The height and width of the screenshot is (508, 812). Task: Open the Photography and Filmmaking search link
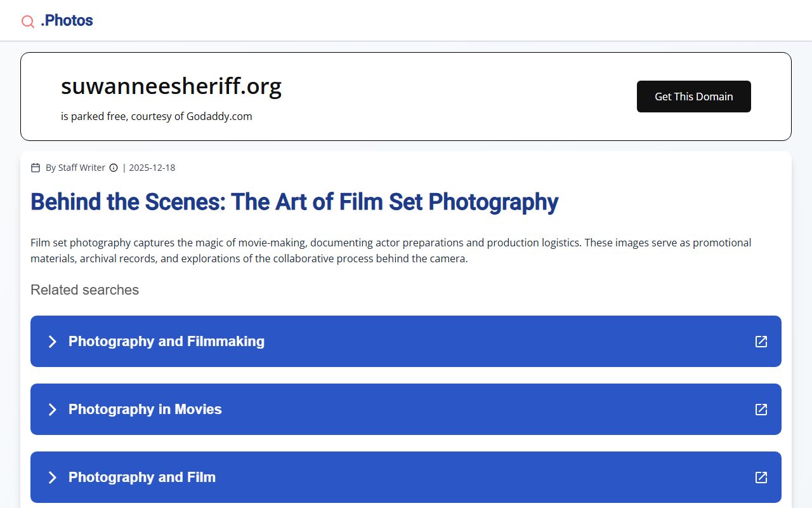[x=166, y=342]
